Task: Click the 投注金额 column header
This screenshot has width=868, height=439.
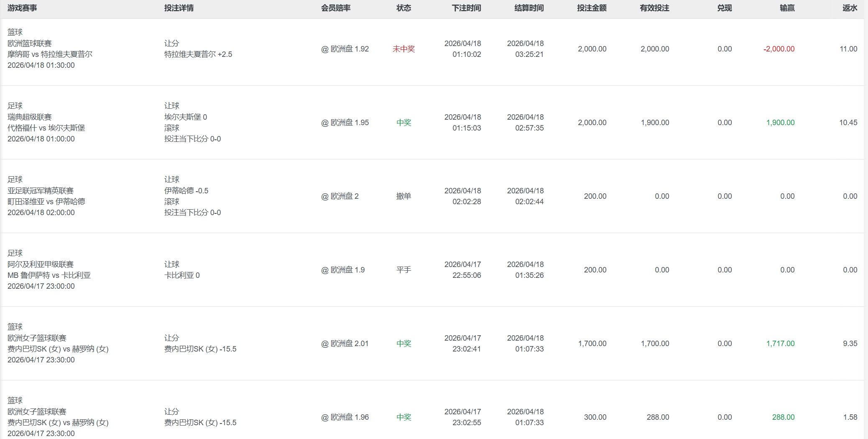Action: tap(592, 8)
